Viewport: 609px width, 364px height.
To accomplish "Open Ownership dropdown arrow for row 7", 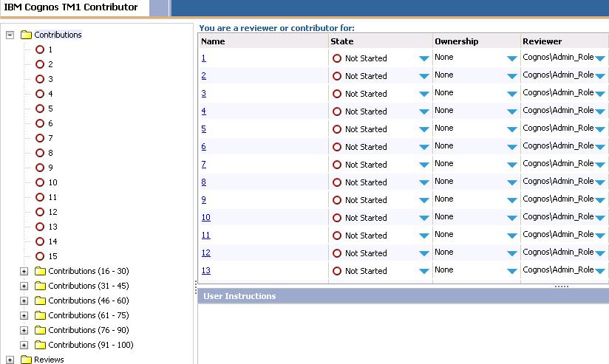I will tap(512, 165).
